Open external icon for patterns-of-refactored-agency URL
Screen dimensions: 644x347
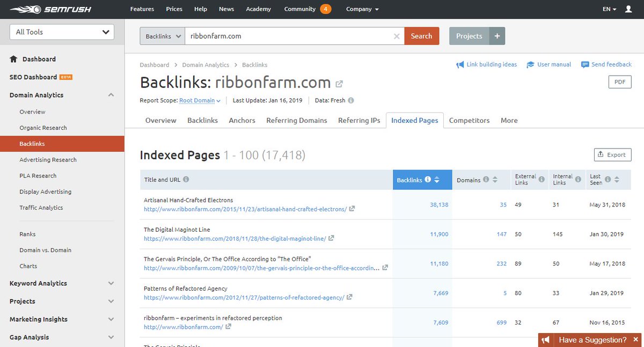tap(349, 297)
